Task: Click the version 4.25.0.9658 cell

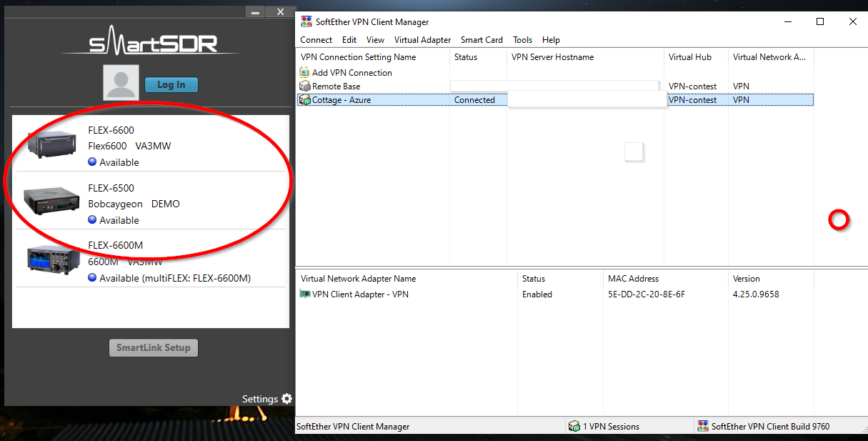Action: coord(756,294)
